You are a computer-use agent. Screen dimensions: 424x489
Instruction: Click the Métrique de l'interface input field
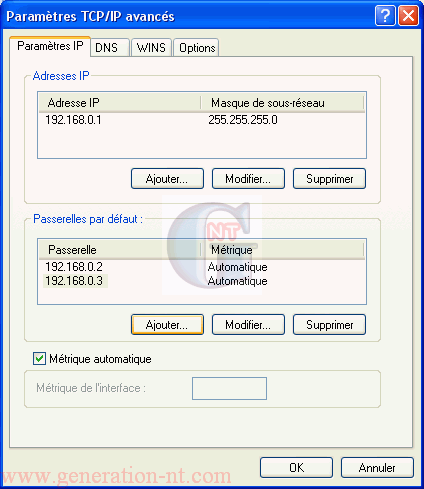point(229,388)
